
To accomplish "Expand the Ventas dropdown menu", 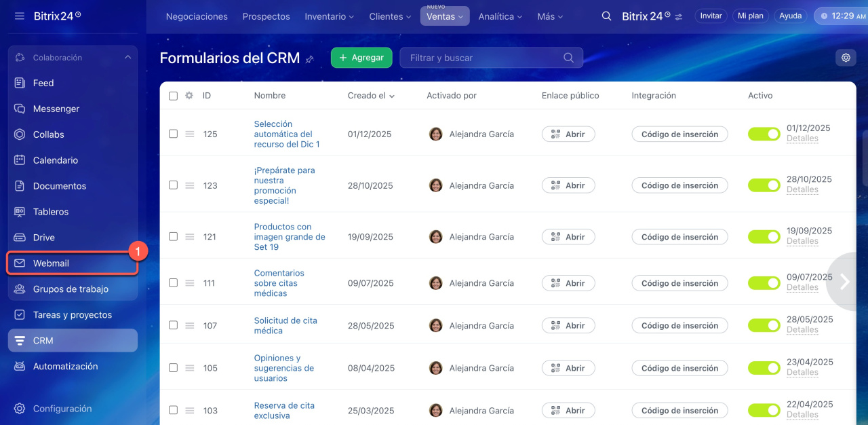I will [x=445, y=16].
